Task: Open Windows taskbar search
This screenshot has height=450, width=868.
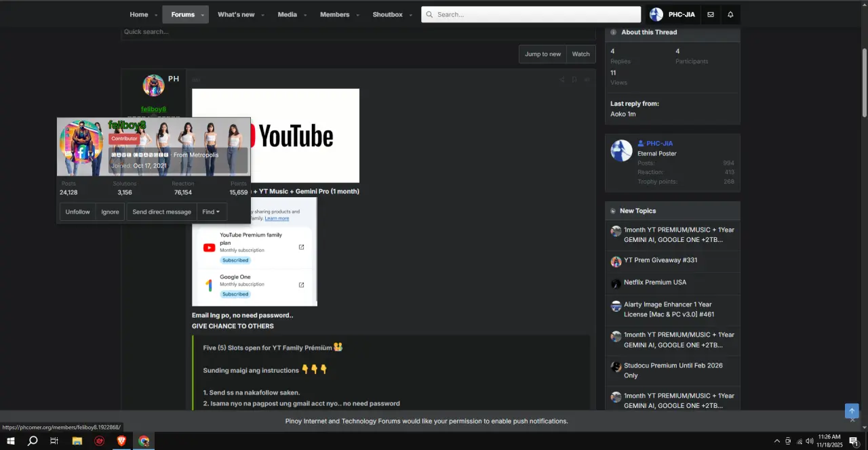Action: click(x=33, y=441)
